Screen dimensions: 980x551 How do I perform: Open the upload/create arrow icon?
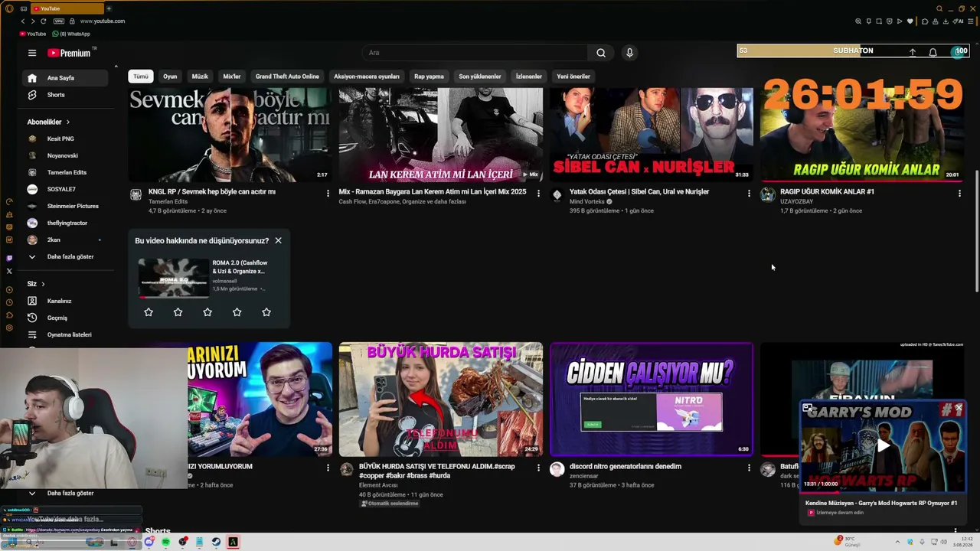(913, 52)
